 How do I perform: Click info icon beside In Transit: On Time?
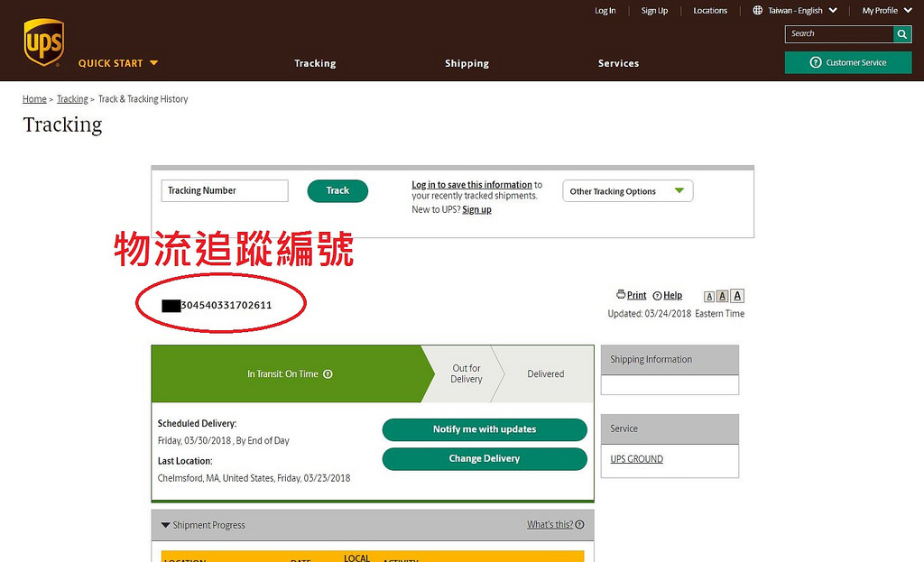coord(328,374)
